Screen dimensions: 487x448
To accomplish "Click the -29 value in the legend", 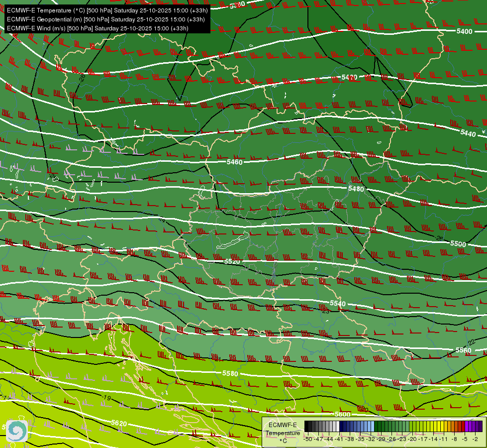I will click(x=381, y=439).
